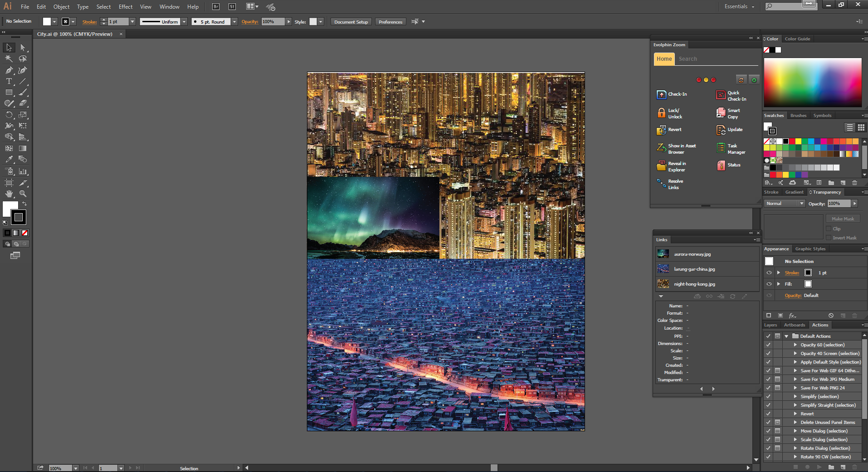Viewport: 868px width, 472px height.
Task: Select the Type tool
Action: (x=9, y=81)
